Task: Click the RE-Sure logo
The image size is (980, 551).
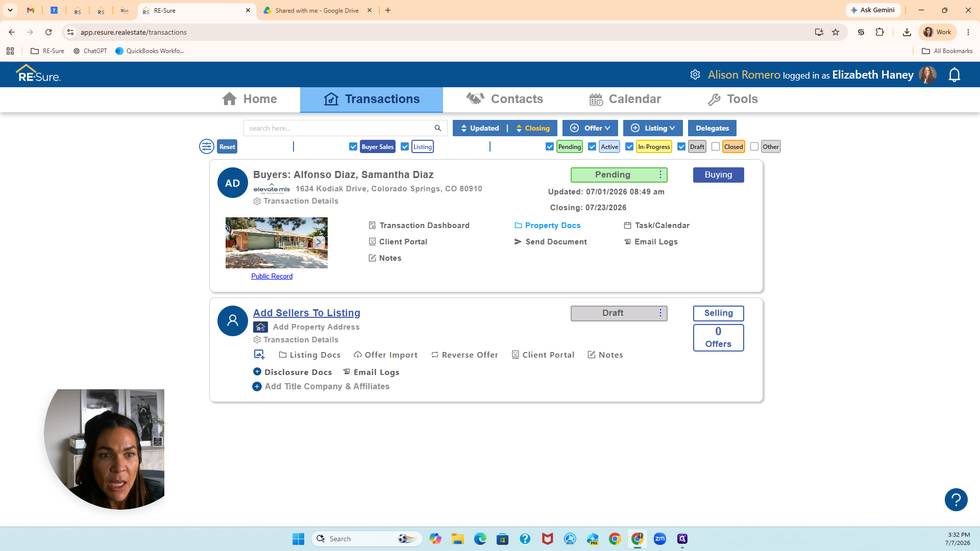Action: pos(38,74)
